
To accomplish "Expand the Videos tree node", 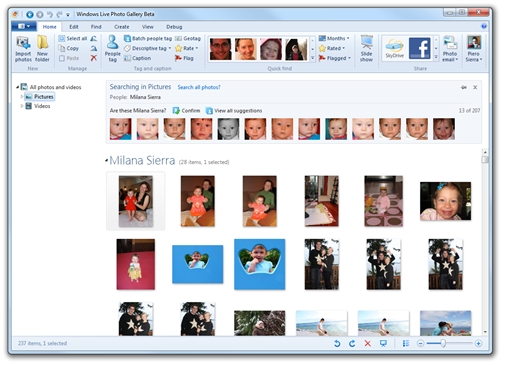I will [x=22, y=106].
